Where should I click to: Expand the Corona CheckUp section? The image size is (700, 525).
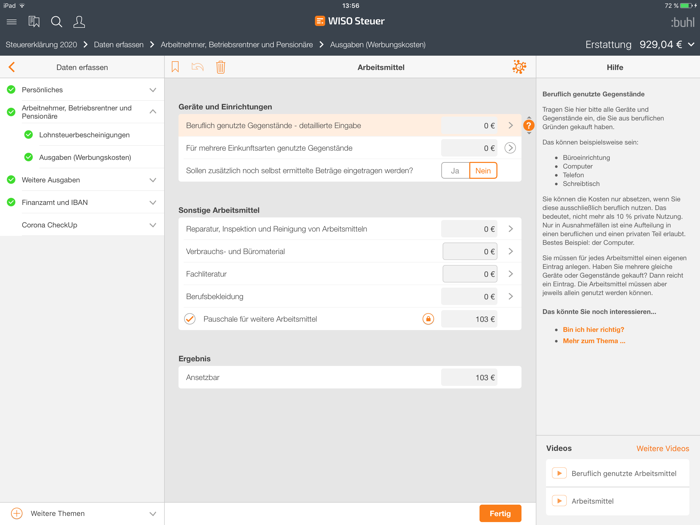[x=153, y=225]
